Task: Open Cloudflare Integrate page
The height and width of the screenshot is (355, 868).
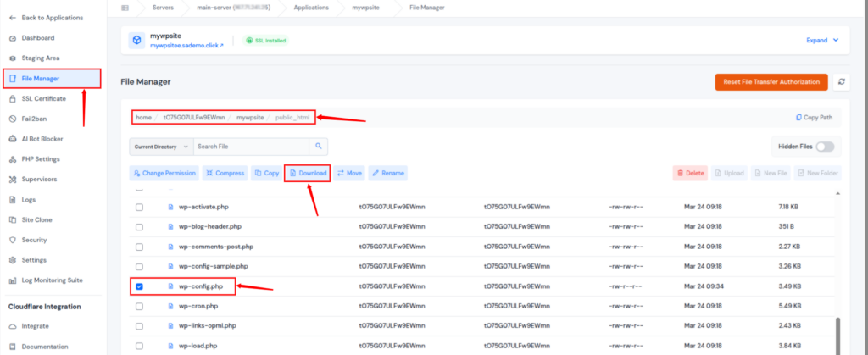Action: click(x=35, y=326)
